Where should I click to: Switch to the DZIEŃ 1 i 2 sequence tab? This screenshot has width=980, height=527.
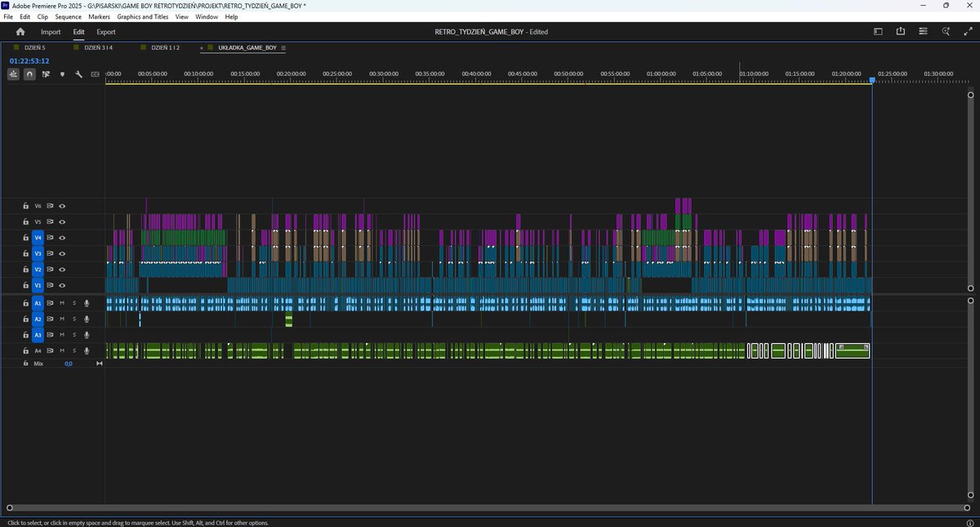[x=166, y=47]
